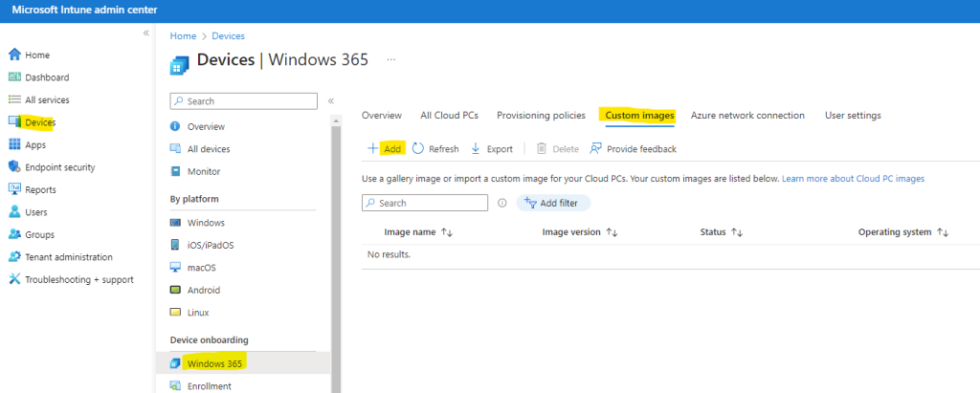Open Reports in the sidebar
980x393 pixels.
coord(32,190)
